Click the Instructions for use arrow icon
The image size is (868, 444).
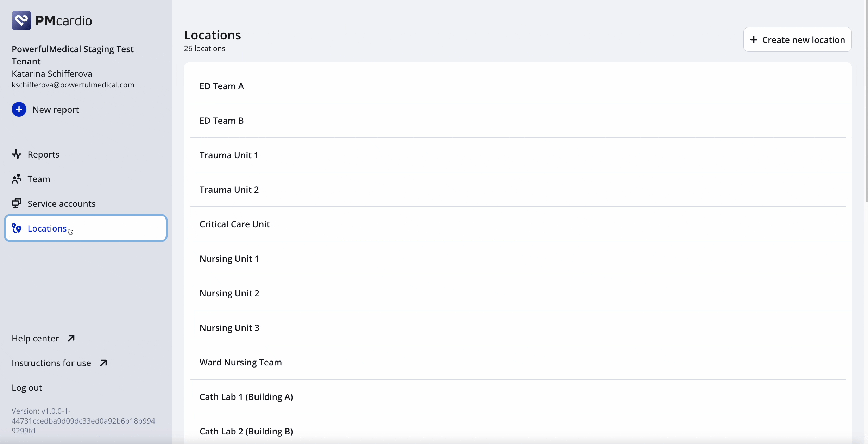103,363
